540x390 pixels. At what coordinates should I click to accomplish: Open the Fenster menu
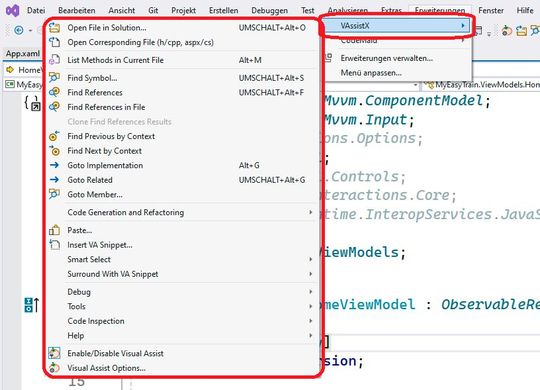point(491,11)
